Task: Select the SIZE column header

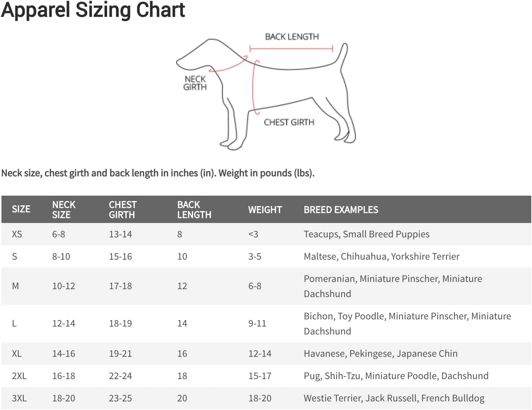Action: tap(21, 209)
